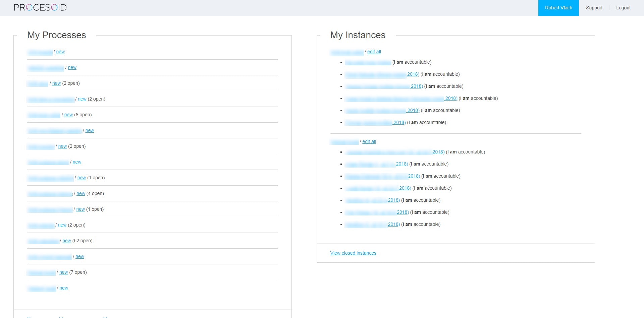Click the edit all link above the seven-item instance list
Viewport: 644px width, 318px height.
[369, 141]
